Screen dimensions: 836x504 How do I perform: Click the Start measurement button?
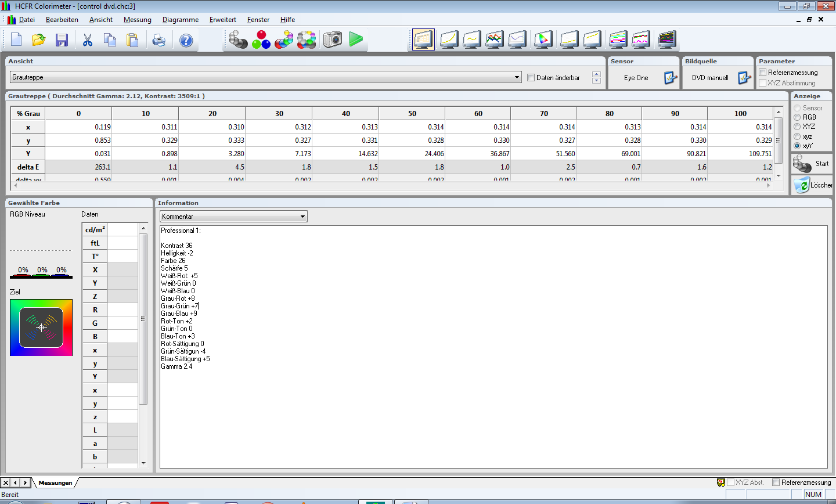(812, 164)
